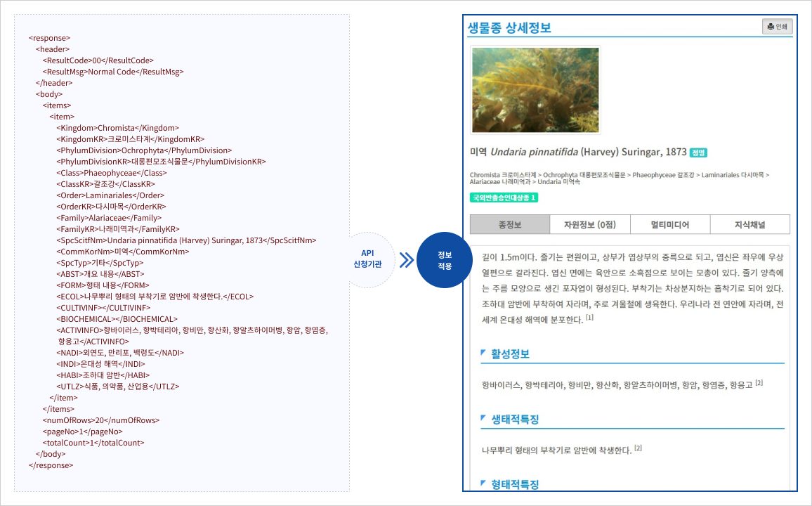
Task: Click the [1] footnote reference in description
Action: point(590,318)
